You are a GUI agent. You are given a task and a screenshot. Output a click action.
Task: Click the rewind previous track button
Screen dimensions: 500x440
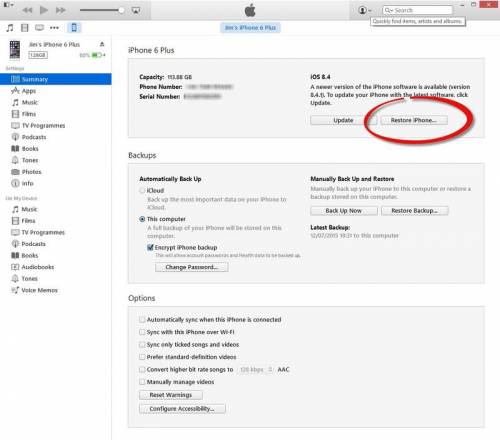coord(27,10)
